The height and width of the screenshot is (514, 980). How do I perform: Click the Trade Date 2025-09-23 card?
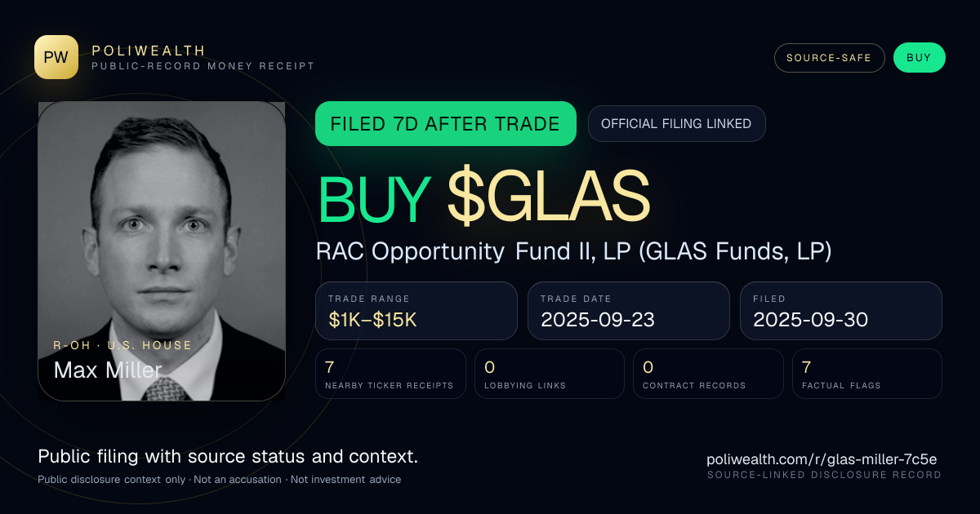pyautogui.click(x=629, y=311)
